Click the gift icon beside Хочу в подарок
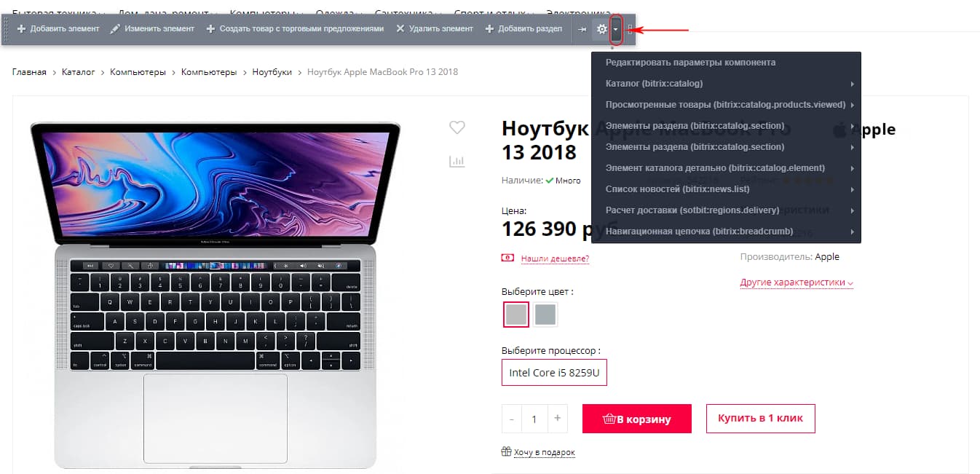The width and height of the screenshot is (980, 474). click(506, 451)
